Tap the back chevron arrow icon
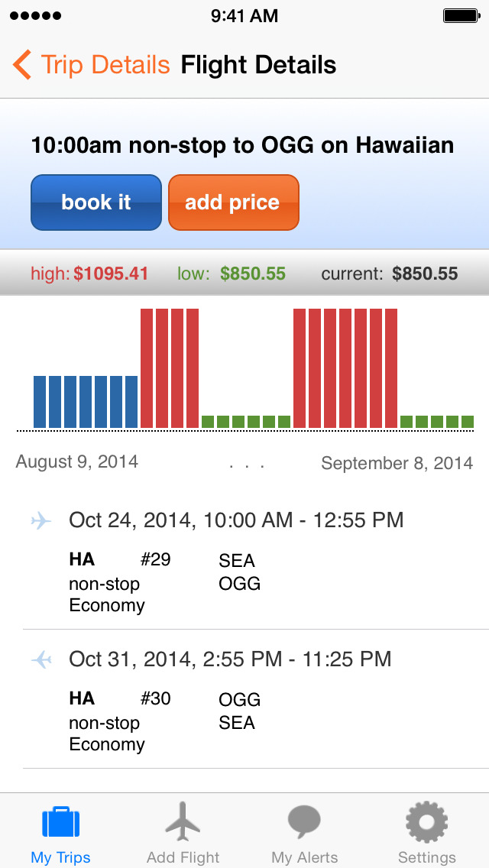 pos(22,65)
